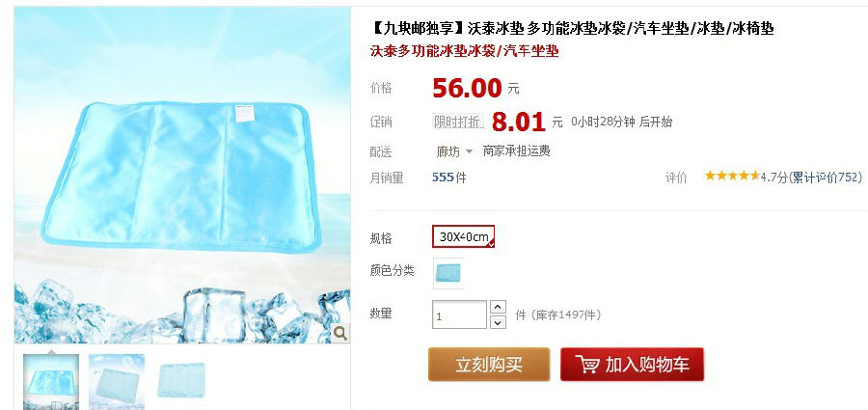Select the 30X40cm size option
The width and height of the screenshot is (868, 410).
click(463, 237)
